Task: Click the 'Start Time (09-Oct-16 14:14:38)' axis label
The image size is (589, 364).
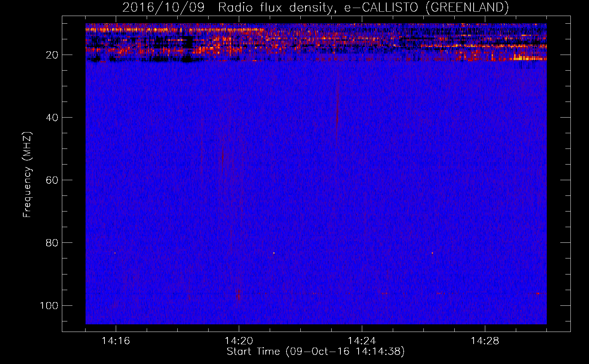Action: pyautogui.click(x=316, y=352)
